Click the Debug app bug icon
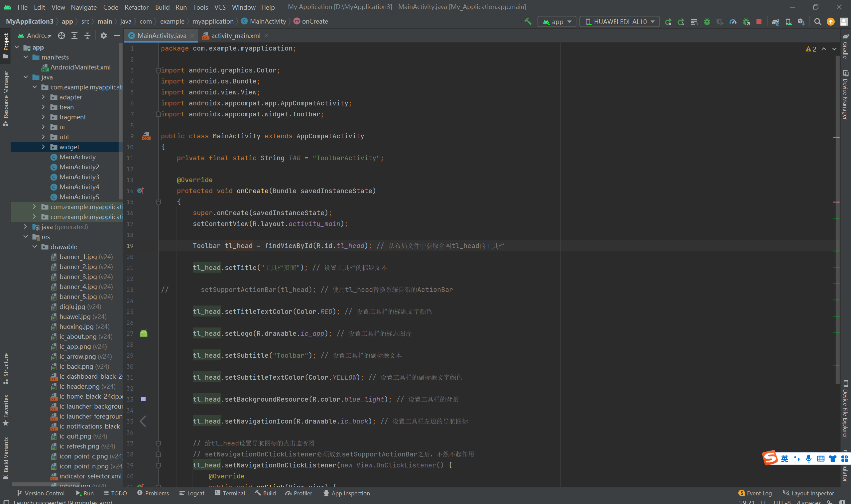 [x=707, y=22]
